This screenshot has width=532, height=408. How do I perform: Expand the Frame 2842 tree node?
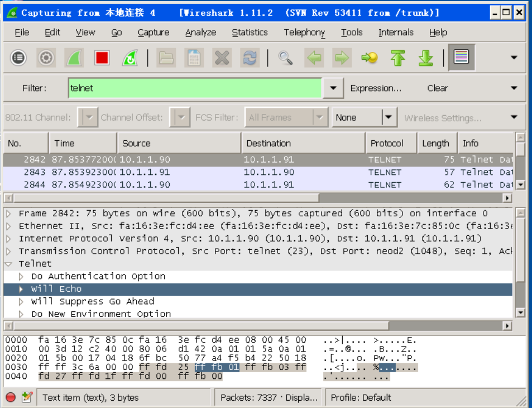coord(9,214)
